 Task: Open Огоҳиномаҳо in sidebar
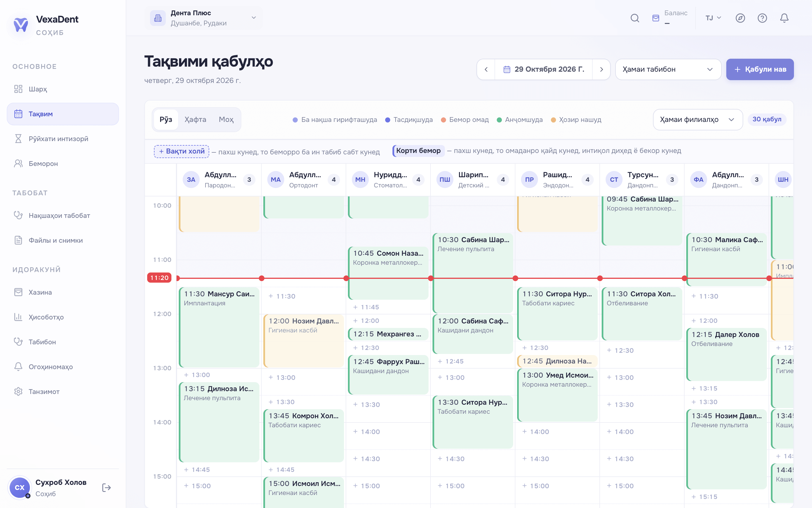(63, 367)
